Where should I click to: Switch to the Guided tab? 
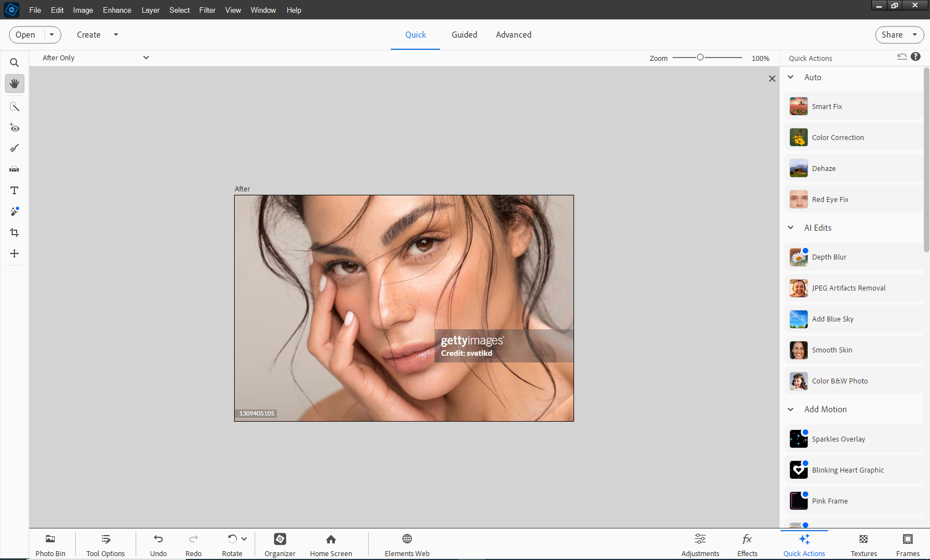[464, 35]
